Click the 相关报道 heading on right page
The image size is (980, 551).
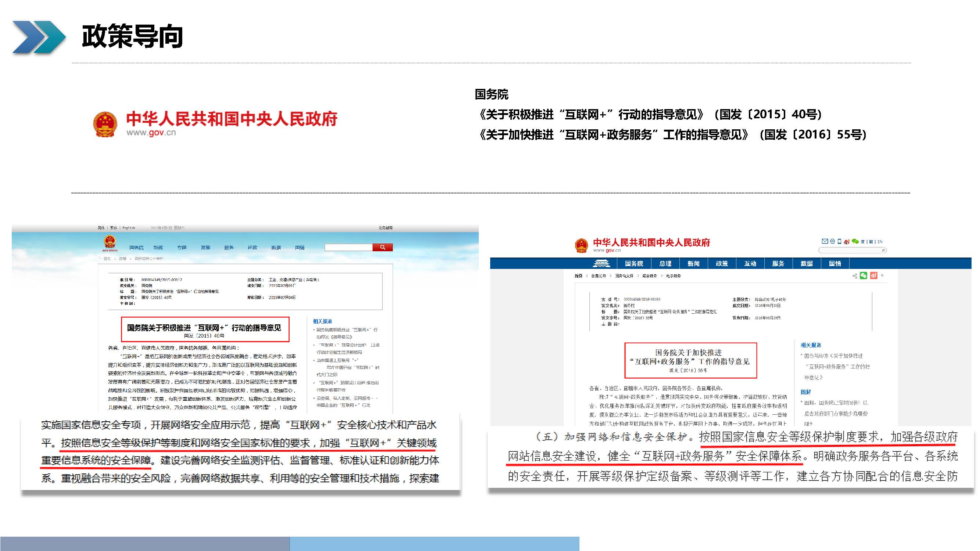click(x=811, y=345)
